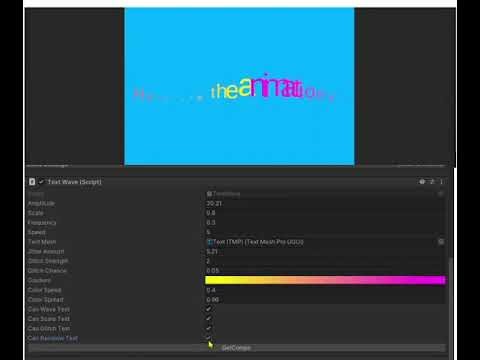
Task: Click the Text Wave (Script) header title
Action: click(74, 182)
